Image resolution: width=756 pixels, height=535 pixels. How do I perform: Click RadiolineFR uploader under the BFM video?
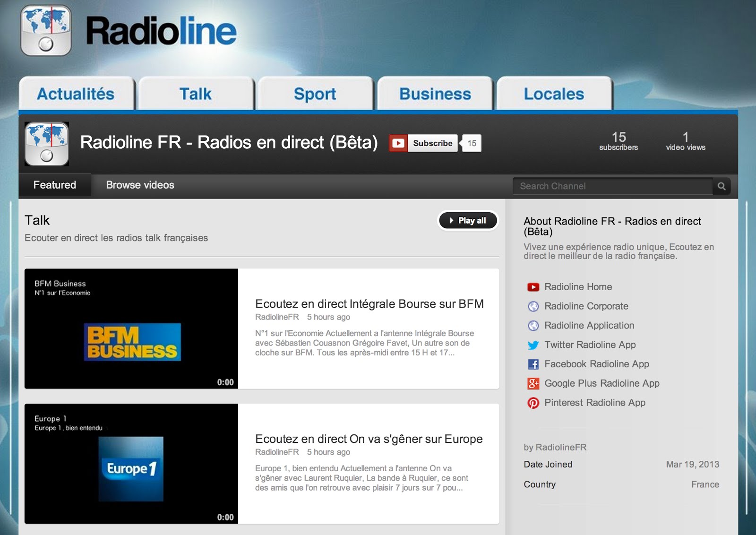(277, 317)
